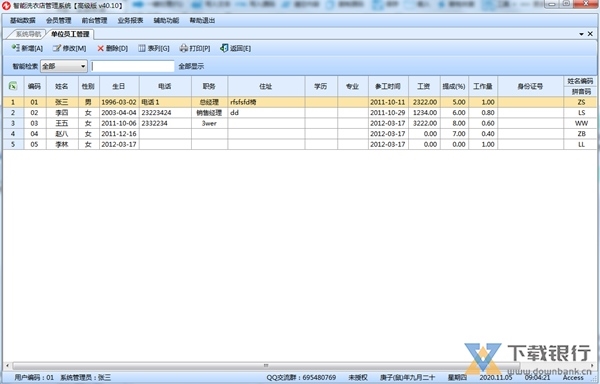The image size is (600, 384).
Task: Click the 返回[E] return button
Action: point(235,48)
